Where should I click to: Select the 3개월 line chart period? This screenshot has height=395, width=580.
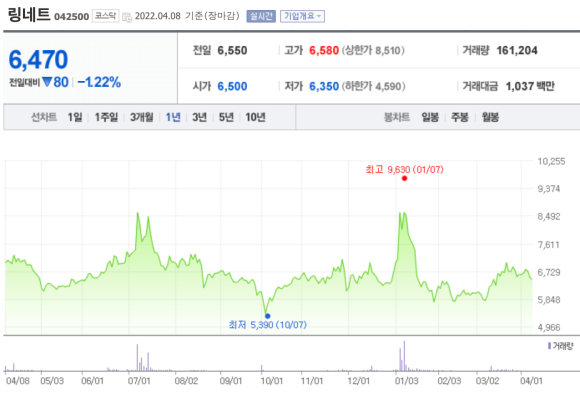(142, 117)
